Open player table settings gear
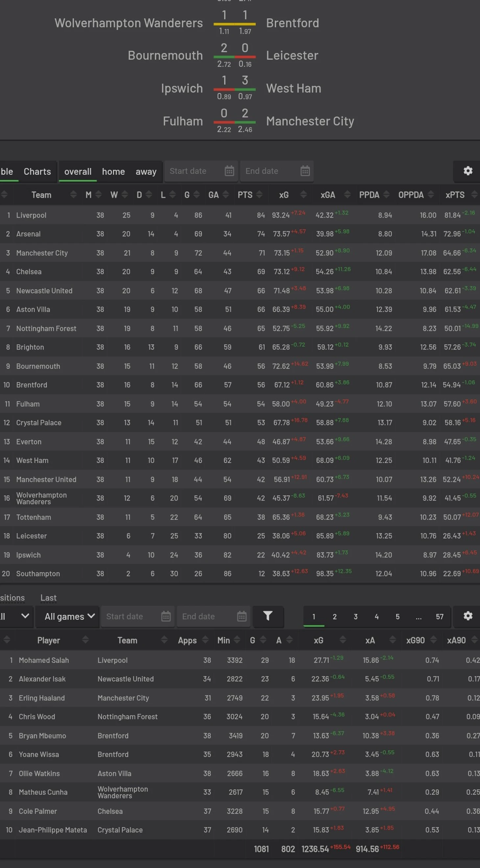The height and width of the screenshot is (868, 480). click(x=468, y=616)
